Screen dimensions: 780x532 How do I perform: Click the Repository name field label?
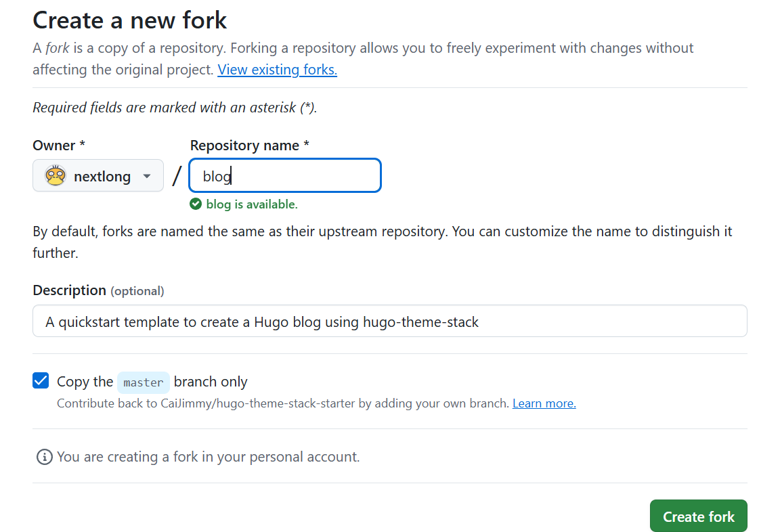[x=249, y=146]
